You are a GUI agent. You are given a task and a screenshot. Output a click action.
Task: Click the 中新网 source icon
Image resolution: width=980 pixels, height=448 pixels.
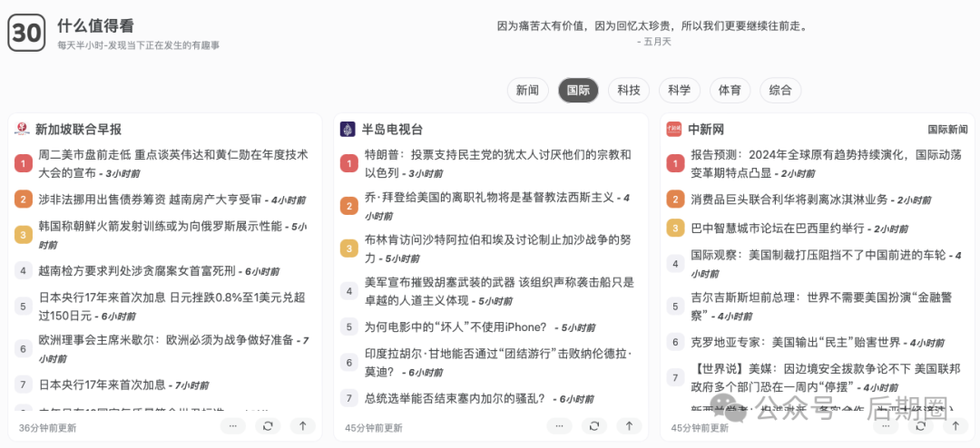pos(673,129)
